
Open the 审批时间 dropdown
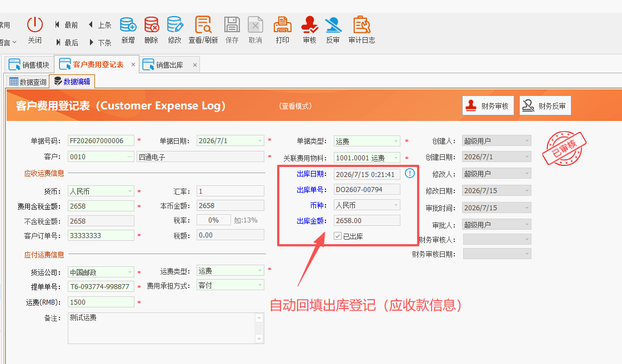pos(527,208)
